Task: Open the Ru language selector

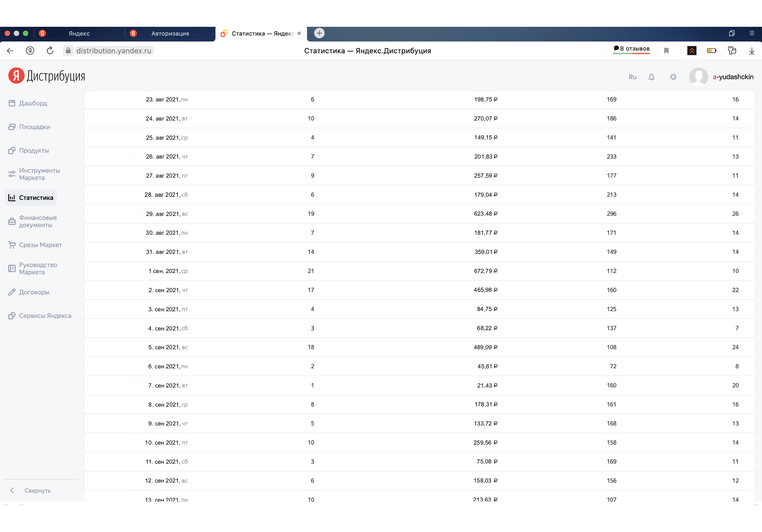Action: pos(632,77)
